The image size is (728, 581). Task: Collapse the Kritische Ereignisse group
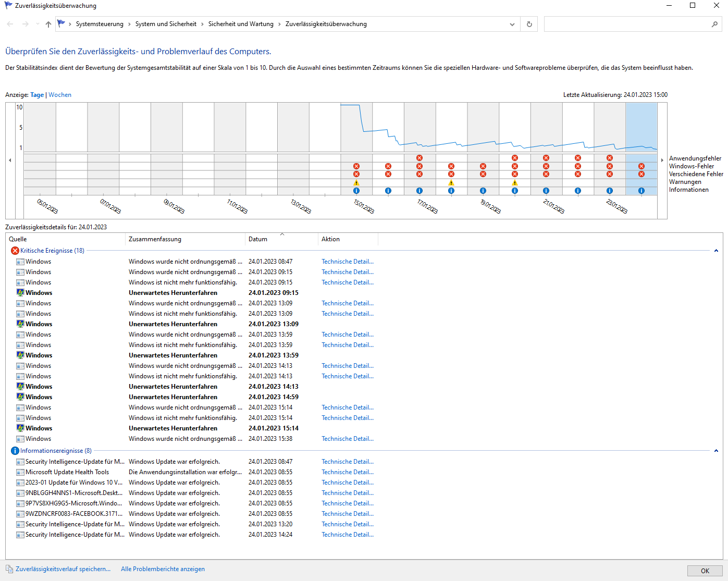716,251
